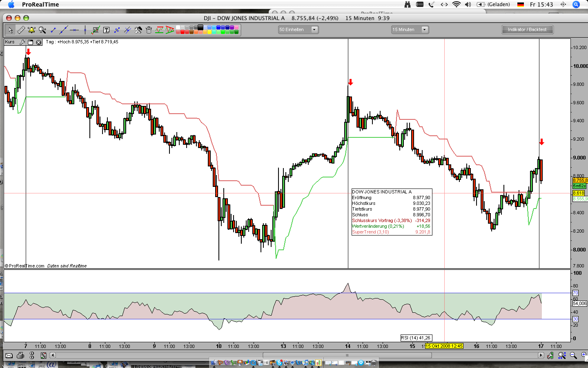
Task: Click the chain link icon
Action: (x=32, y=355)
